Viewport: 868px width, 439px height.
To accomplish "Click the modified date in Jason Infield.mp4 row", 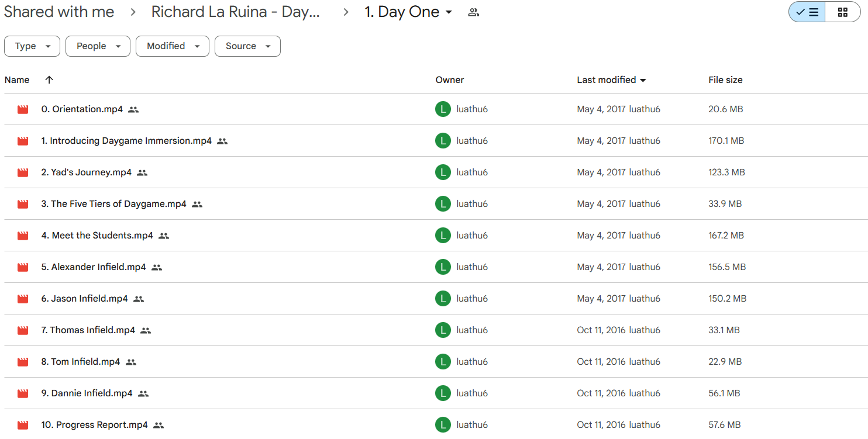I will [x=601, y=299].
